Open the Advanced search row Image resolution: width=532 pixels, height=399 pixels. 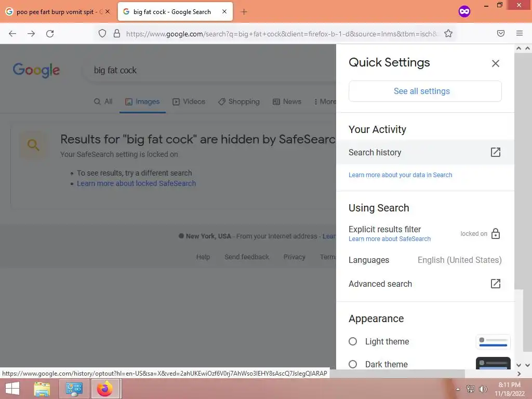425,284
